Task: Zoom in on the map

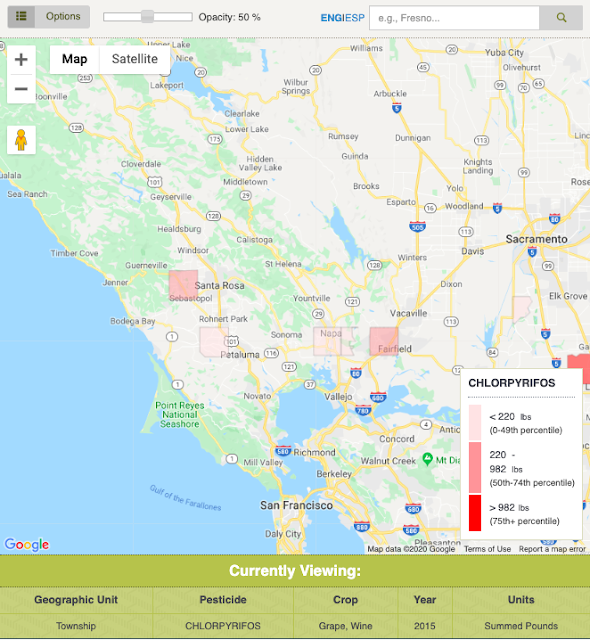Action: coord(21,60)
